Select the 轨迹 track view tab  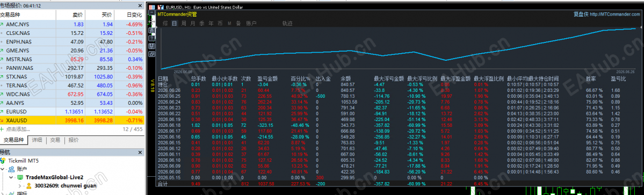287,24
